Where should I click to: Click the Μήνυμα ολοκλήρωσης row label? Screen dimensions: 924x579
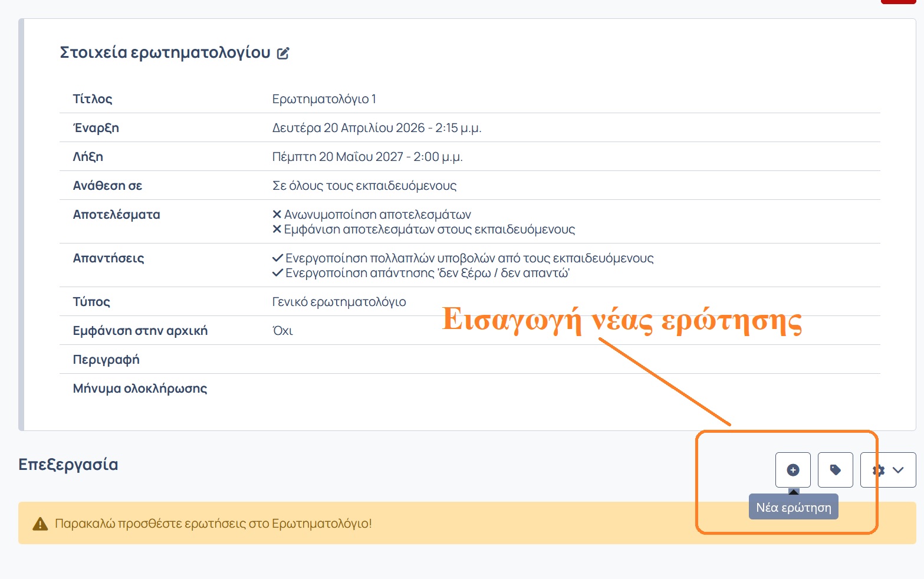(140, 389)
